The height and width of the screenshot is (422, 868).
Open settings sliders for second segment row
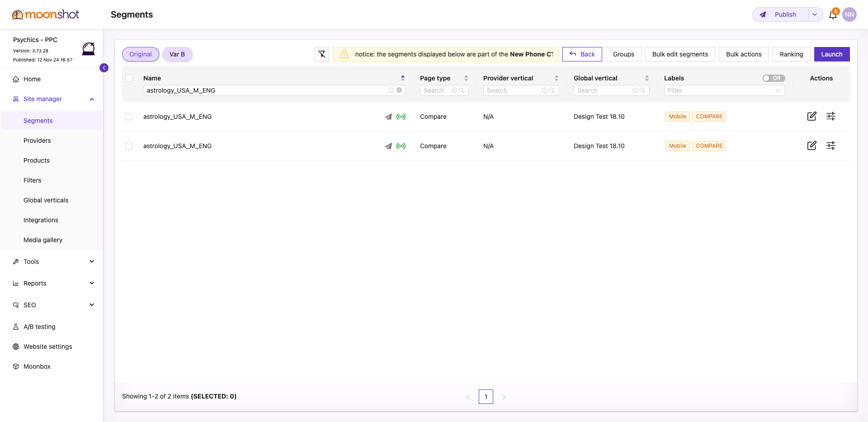point(831,145)
